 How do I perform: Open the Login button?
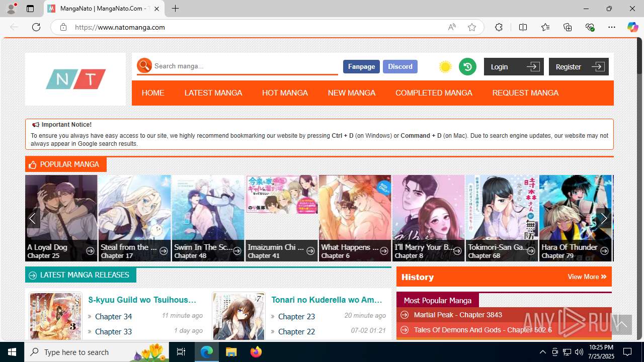click(514, 66)
